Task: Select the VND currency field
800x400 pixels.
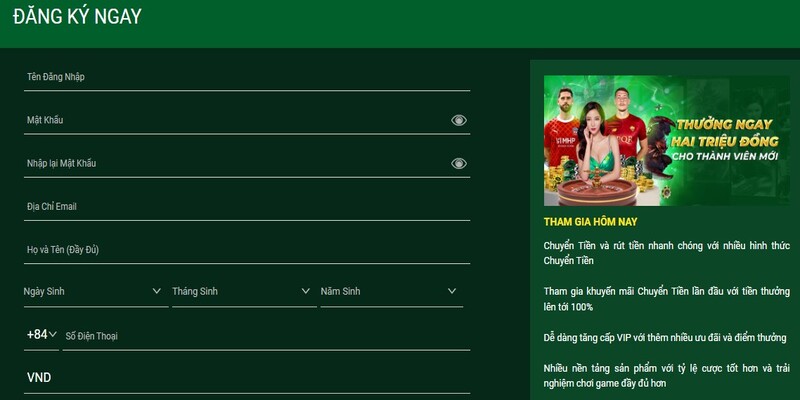Action: point(240,378)
